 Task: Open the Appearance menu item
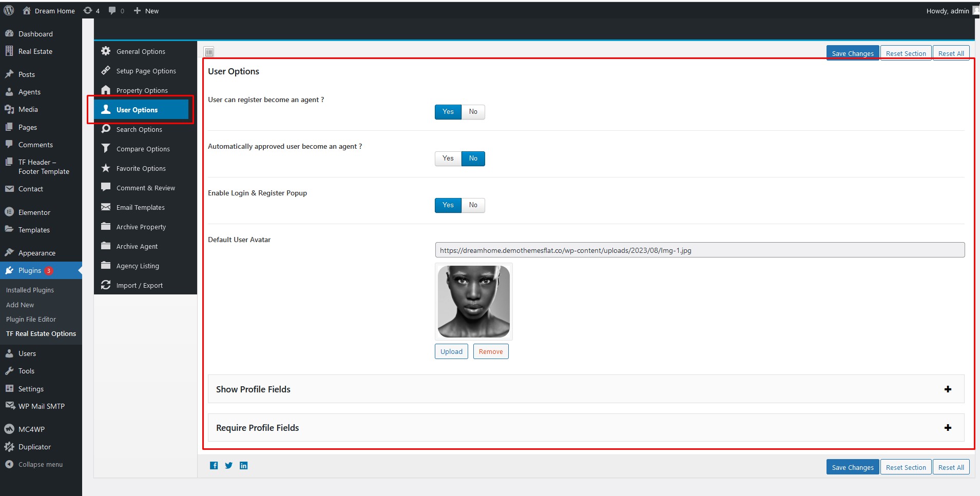pyautogui.click(x=37, y=253)
